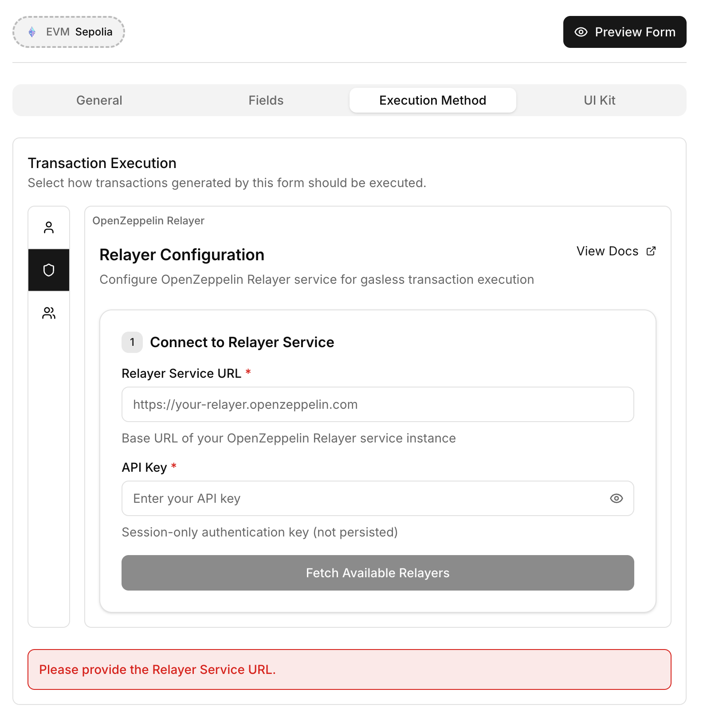The image size is (707, 728).
Task: Switch to the UI Kit tab
Action: pos(601,100)
